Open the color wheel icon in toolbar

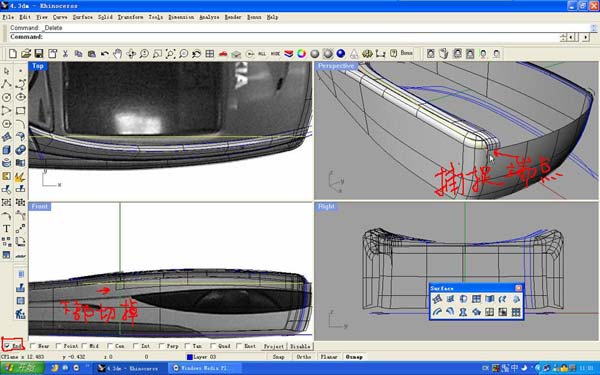pyautogui.click(x=302, y=54)
